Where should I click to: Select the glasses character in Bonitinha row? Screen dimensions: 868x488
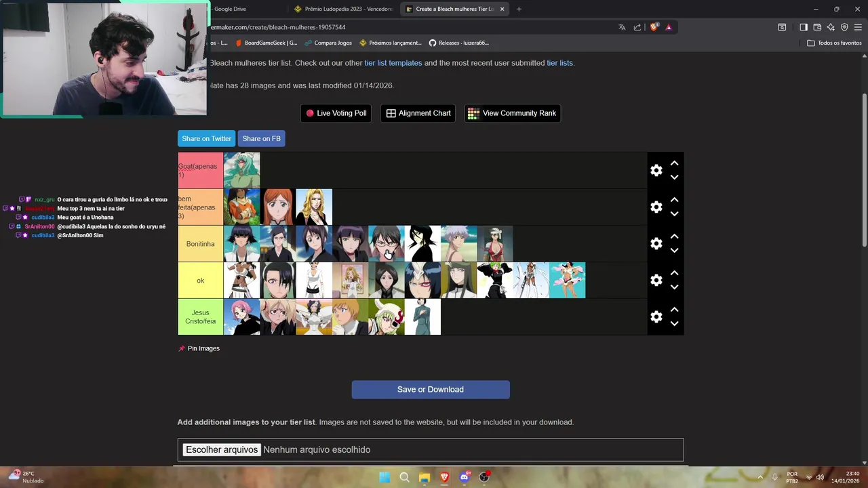(387, 243)
